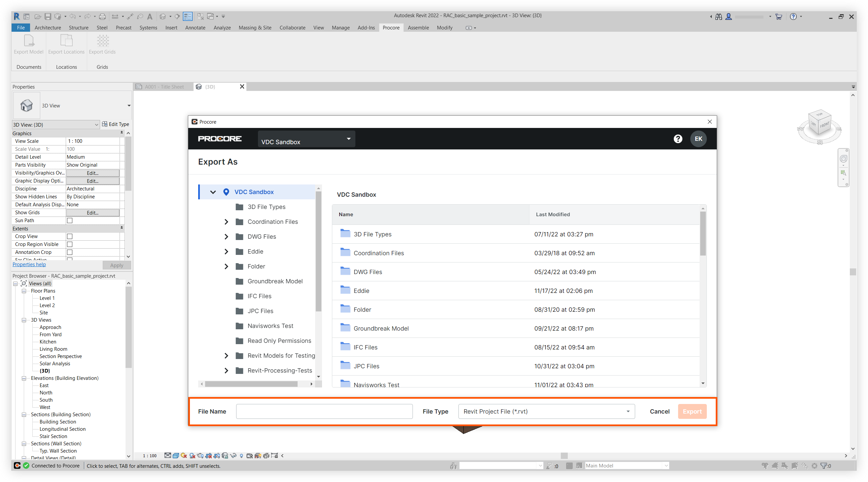Click the Detail Level icon in view control bar
This screenshot has height=482, width=868.
coord(167,455)
